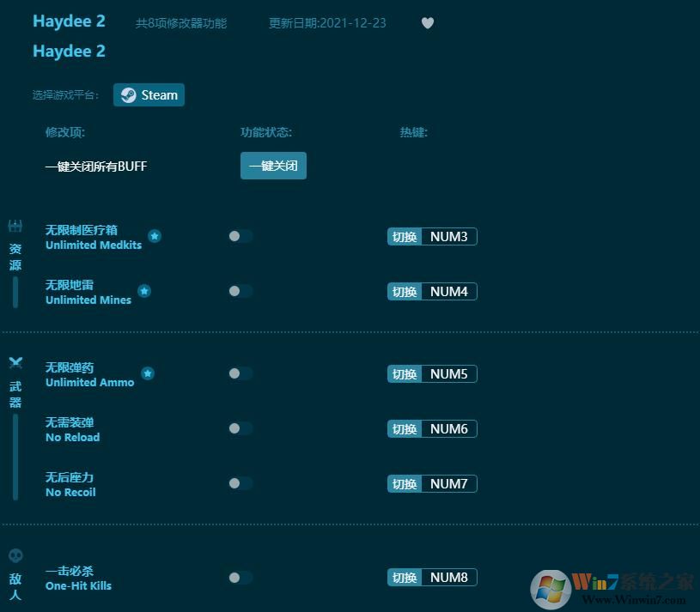Click the 一键关闭 button
Viewport: 700px width, 612px height.
click(273, 166)
